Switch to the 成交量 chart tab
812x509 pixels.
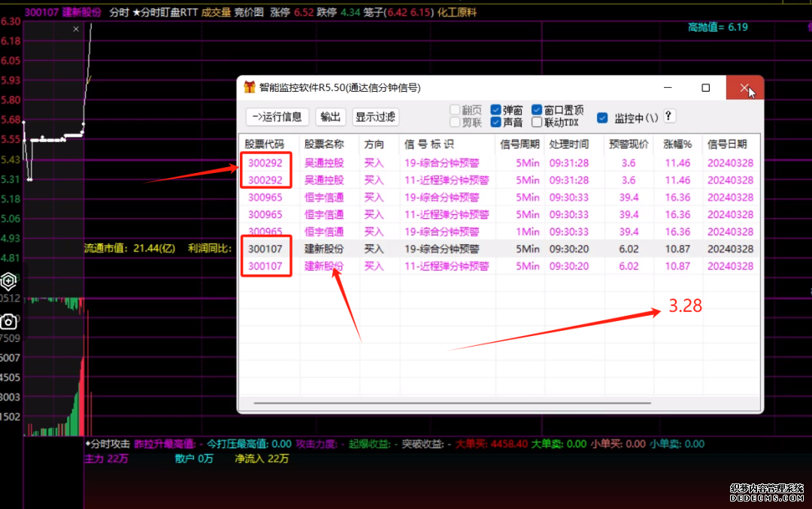tap(217, 12)
